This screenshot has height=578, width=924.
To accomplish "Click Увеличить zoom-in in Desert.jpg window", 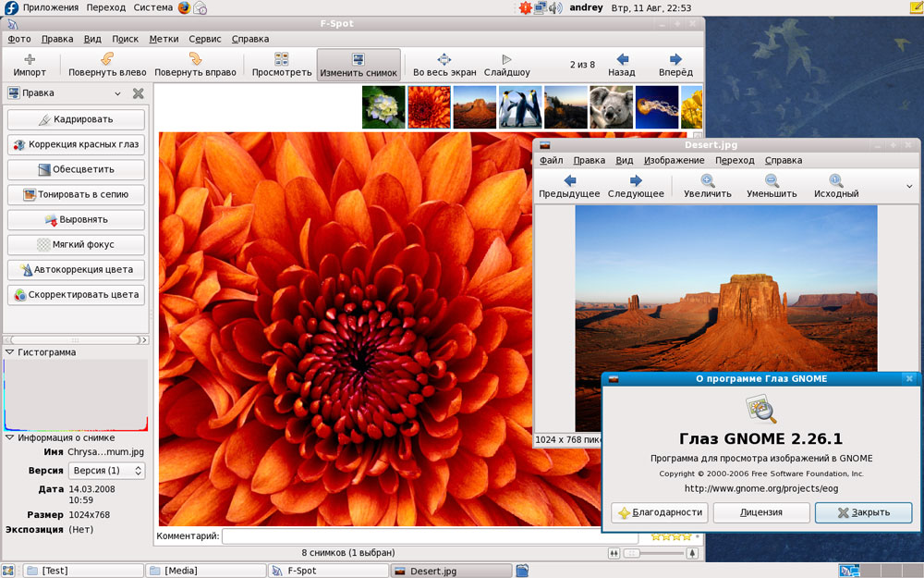I will (x=707, y=186).
